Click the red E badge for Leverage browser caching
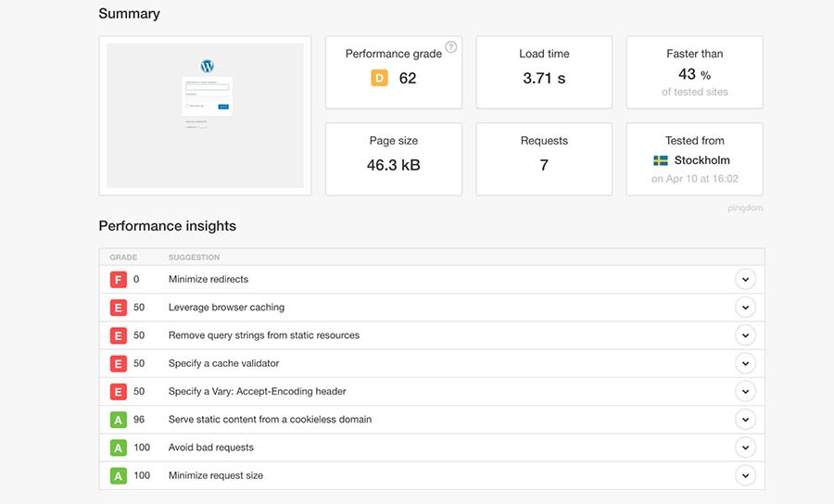This screenshot has width=834, height=504. tap(118, 308)
